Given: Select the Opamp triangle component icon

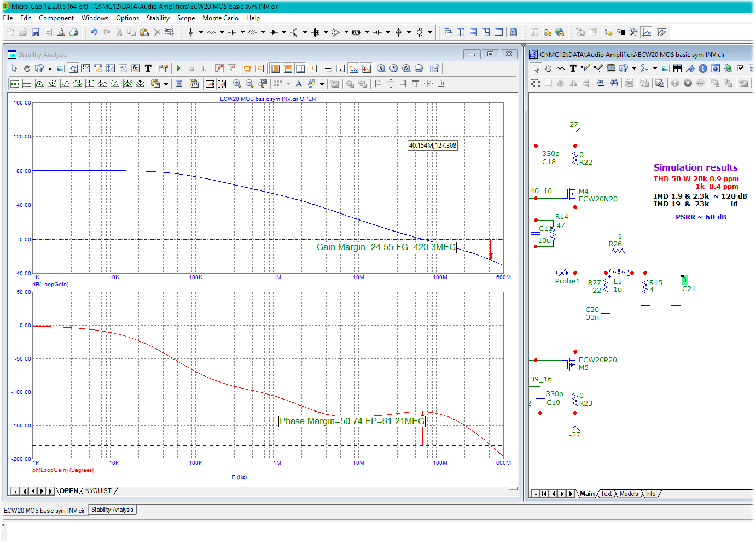Looking at the screenshot, I should tap(336, 32).
